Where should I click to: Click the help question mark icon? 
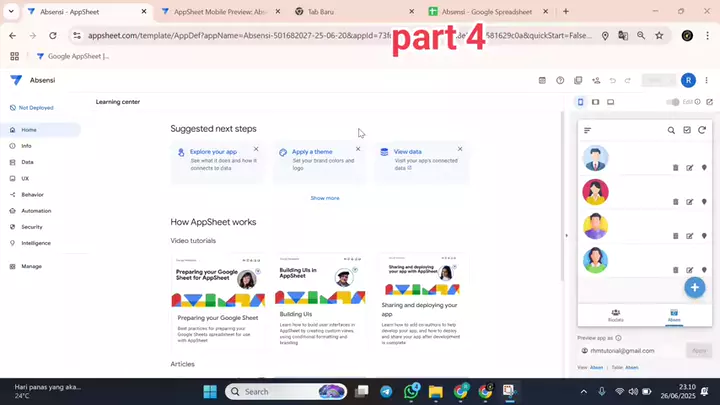(x=560, y=81)
